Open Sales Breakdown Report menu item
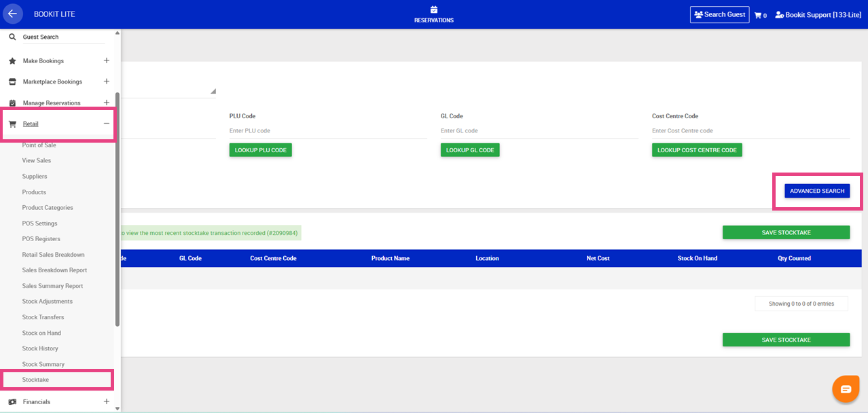Viewport: 868px width, 413px height. (54, 270)
